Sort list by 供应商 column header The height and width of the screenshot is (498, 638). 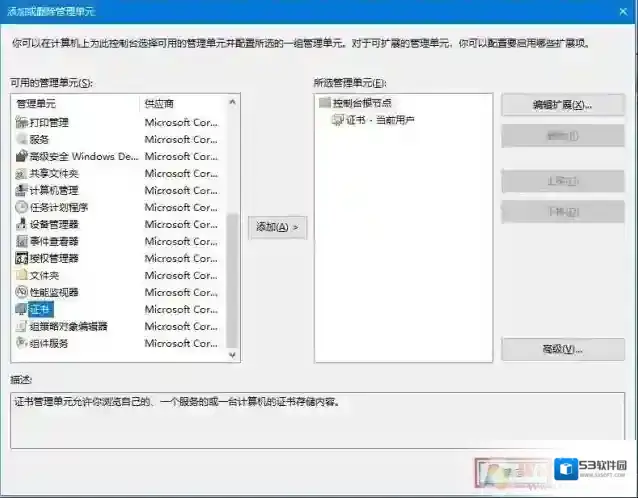[182, 103]
